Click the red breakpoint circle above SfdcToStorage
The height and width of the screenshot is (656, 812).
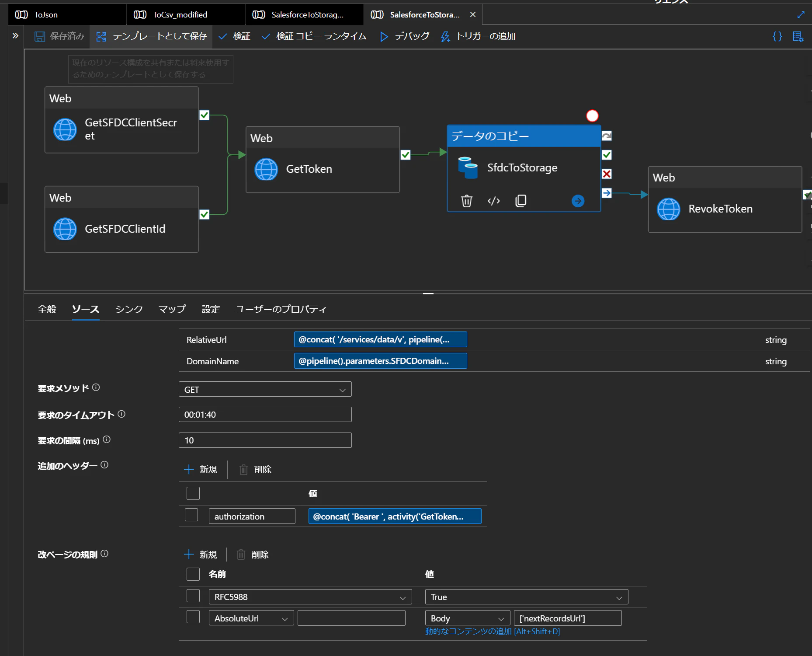(592, 115)
